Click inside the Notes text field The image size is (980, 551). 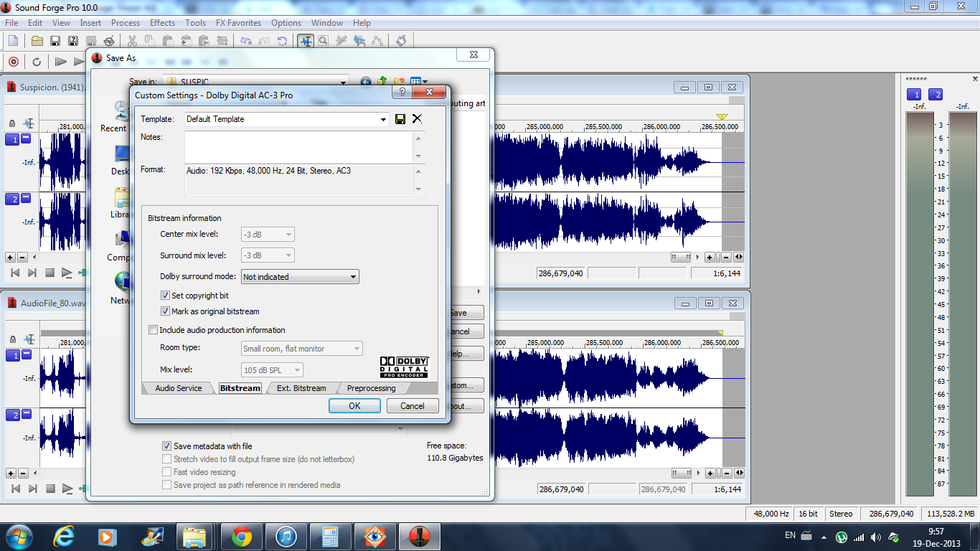pyautogui.click(x=298, y=147)
